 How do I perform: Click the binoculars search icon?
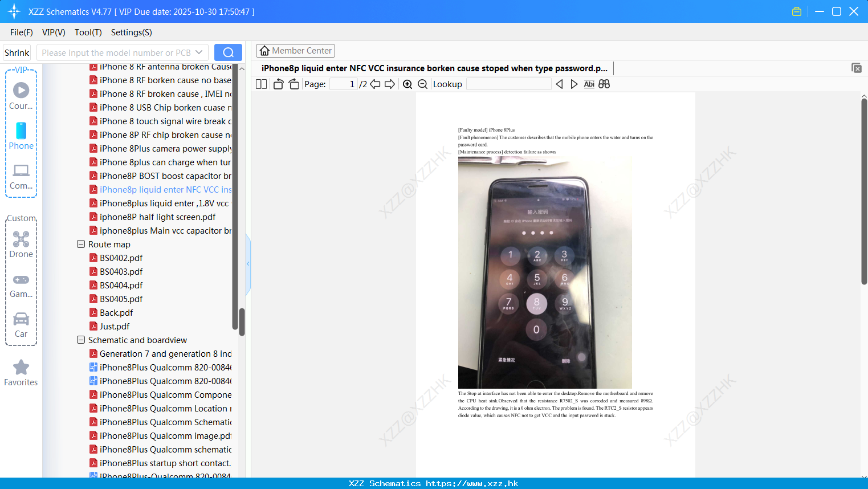604,84
